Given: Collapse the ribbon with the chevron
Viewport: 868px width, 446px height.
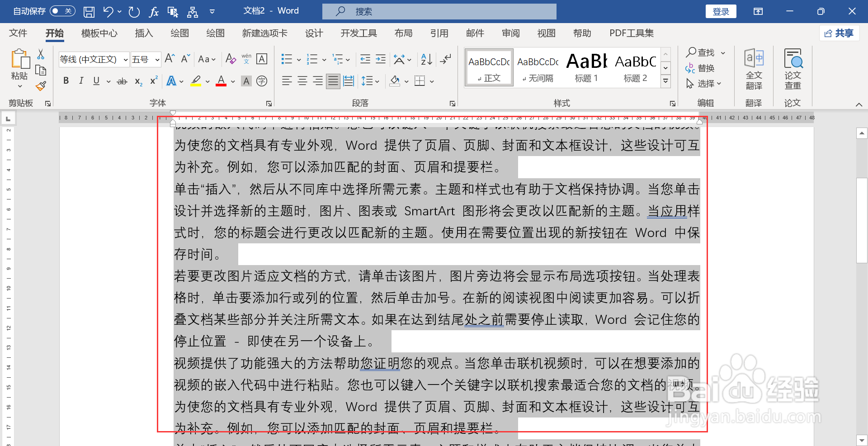Looking at the screenshot, I should tap(859, 104).
